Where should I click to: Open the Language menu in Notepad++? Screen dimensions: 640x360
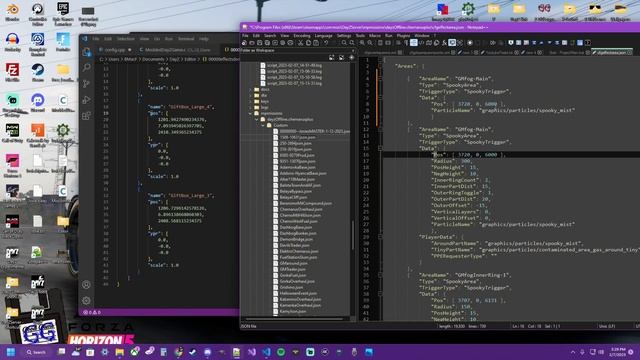[x=323, y=36]
